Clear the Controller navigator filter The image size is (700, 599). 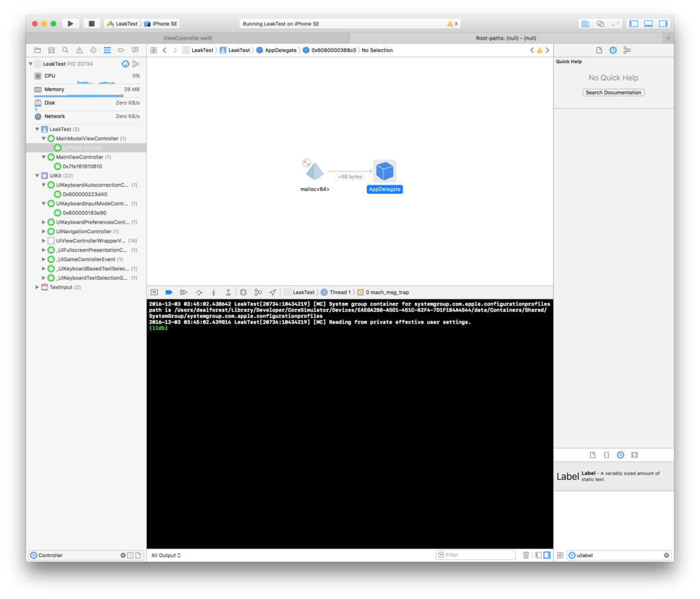[123, 555]
